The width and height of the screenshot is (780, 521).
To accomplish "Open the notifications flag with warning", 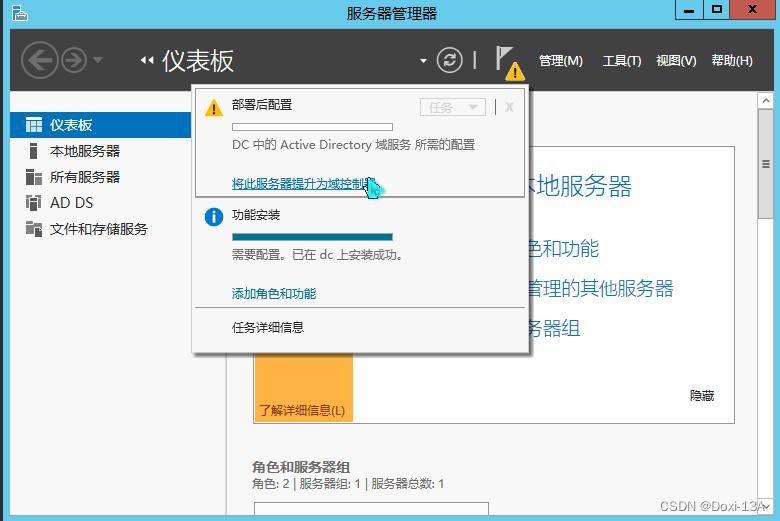I will [509, 63].
